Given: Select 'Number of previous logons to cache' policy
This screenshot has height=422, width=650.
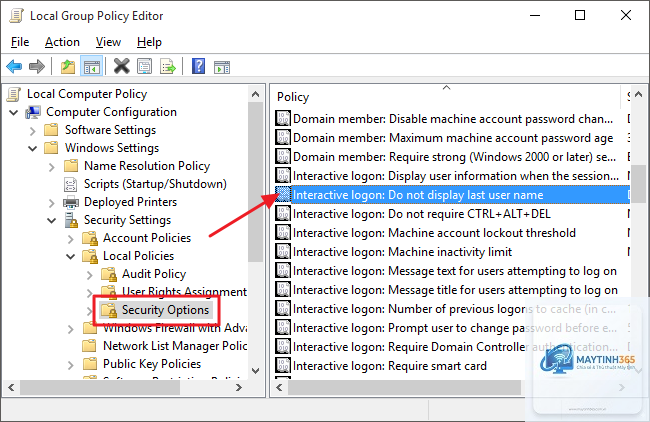Looking at the screenshot, I should pyautogui.click(x=452, y=309).
